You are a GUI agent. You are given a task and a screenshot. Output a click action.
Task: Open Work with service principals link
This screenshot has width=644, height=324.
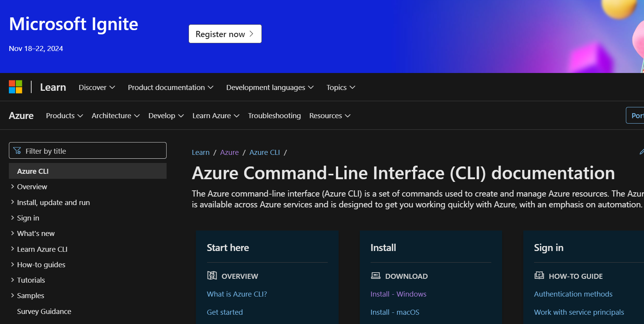point(579,312)
